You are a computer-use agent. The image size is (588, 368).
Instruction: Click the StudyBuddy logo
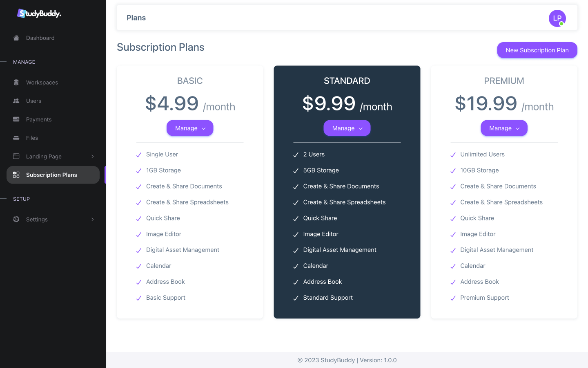point(39,13)
